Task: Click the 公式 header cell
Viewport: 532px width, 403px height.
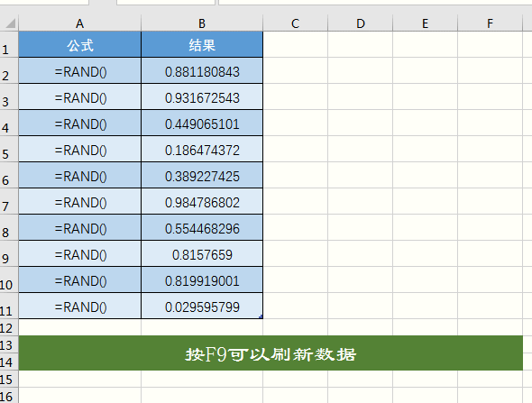Action: click(79, 44)
